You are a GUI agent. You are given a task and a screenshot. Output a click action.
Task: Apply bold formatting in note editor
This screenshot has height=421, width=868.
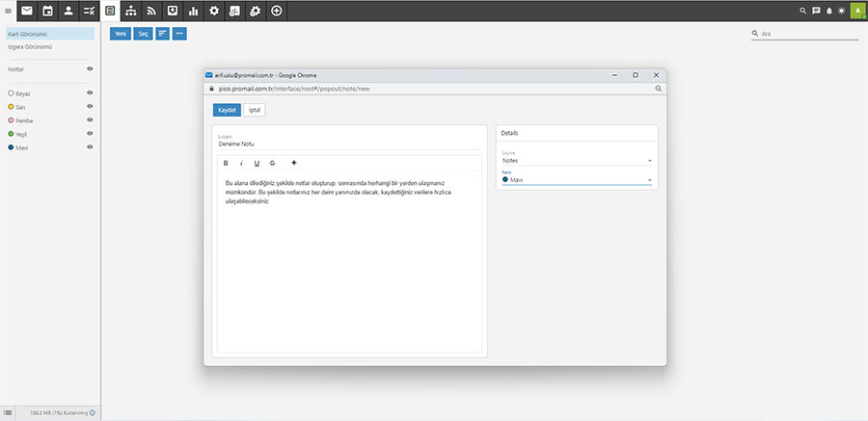point(226,163)
